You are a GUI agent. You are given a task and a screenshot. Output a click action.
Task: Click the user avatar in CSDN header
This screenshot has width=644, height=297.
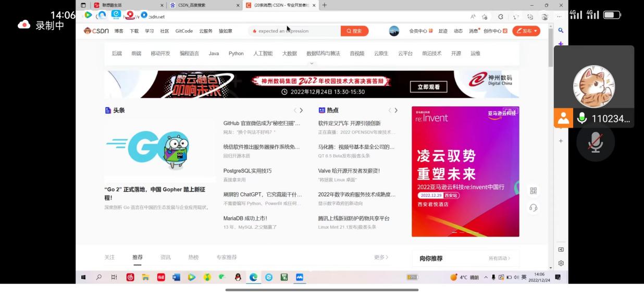click(x=394, y=31)
